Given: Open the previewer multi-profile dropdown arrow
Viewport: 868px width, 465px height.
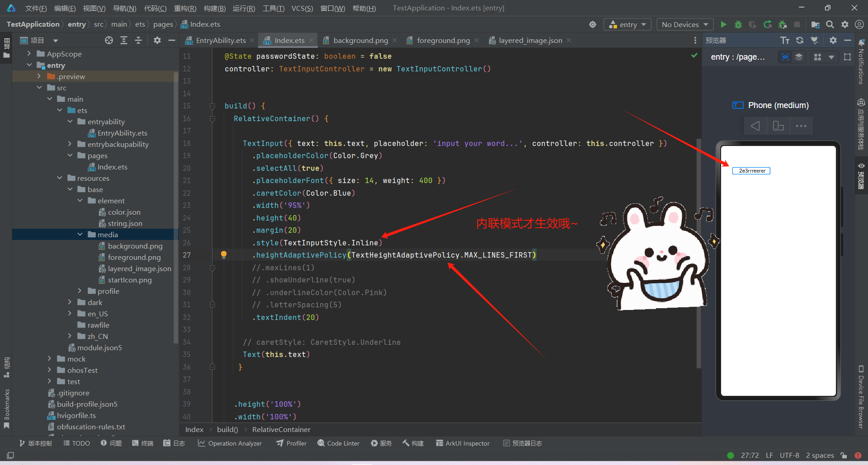Looking at the screenshot, I should coord(831,57).
